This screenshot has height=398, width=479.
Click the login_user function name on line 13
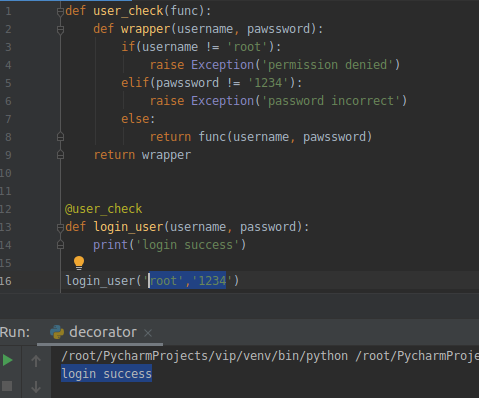[128, 227]
